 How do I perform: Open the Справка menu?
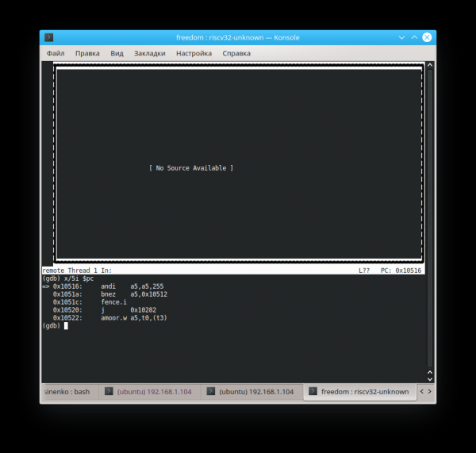236,53
